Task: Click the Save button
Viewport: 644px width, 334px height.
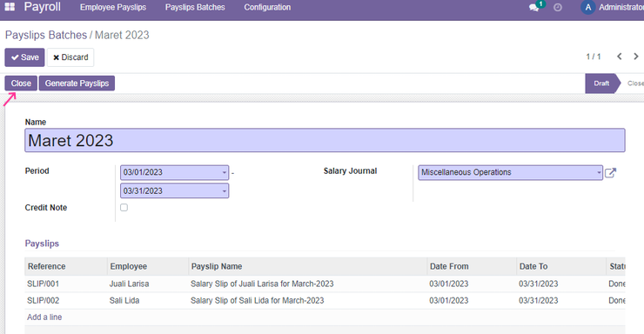Action: (24, 57)
